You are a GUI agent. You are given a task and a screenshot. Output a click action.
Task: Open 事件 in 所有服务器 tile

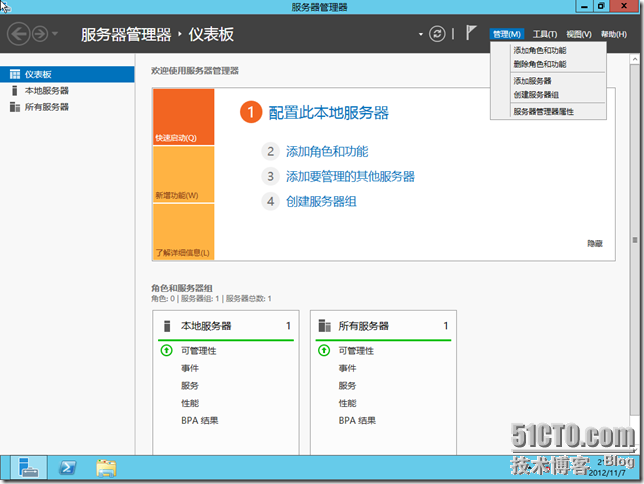(x=347, y=368)
